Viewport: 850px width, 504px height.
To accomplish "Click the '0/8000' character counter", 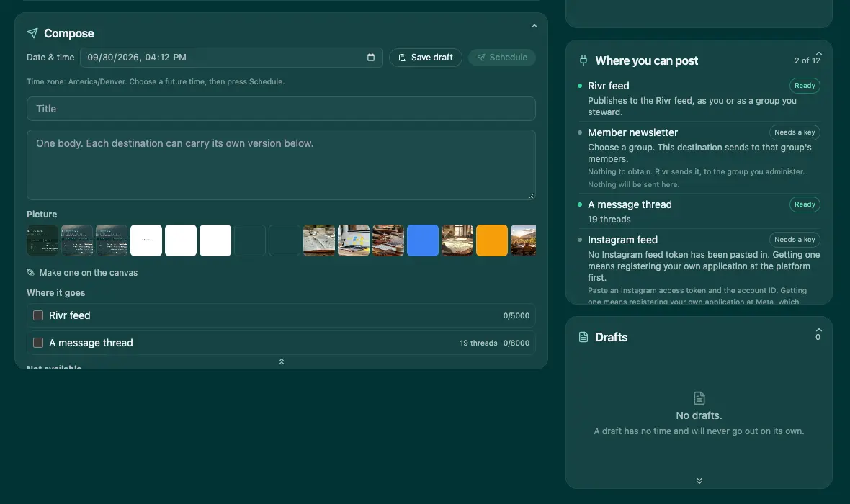I will point(516,343).
